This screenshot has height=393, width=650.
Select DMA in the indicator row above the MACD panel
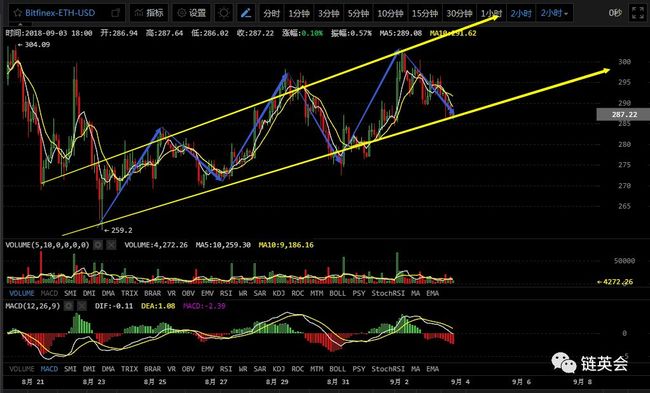click(x=108, y=293)
